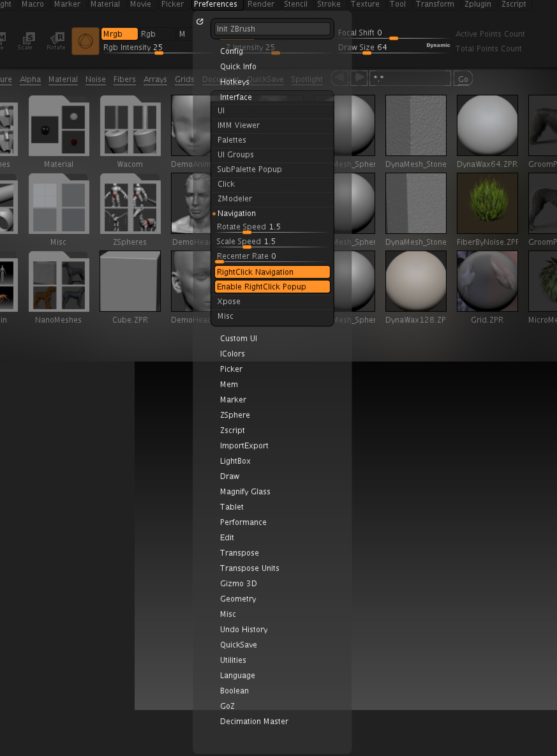Click the Init ZBrush button
Image resolution: width=557 pixels, height=756 pixels.
272,29
